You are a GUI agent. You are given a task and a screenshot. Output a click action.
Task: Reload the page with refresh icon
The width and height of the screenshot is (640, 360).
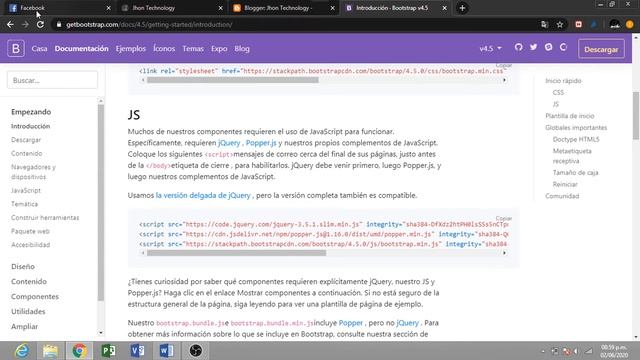pyautogui.click(x=40, y=24)
